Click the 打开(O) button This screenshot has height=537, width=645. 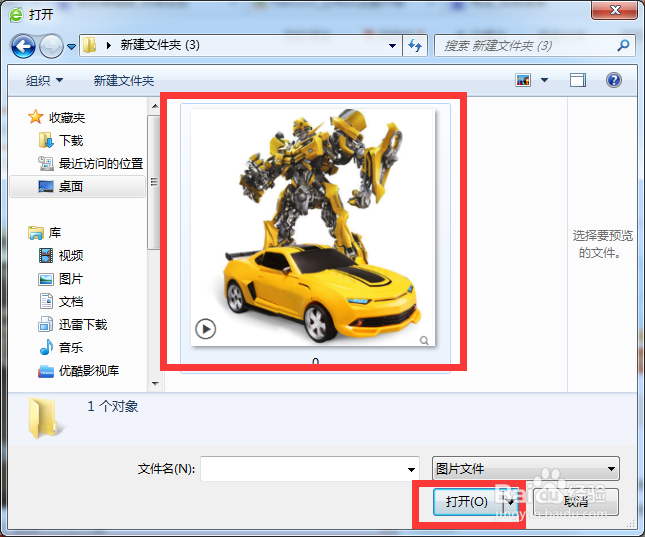(468, 502)
